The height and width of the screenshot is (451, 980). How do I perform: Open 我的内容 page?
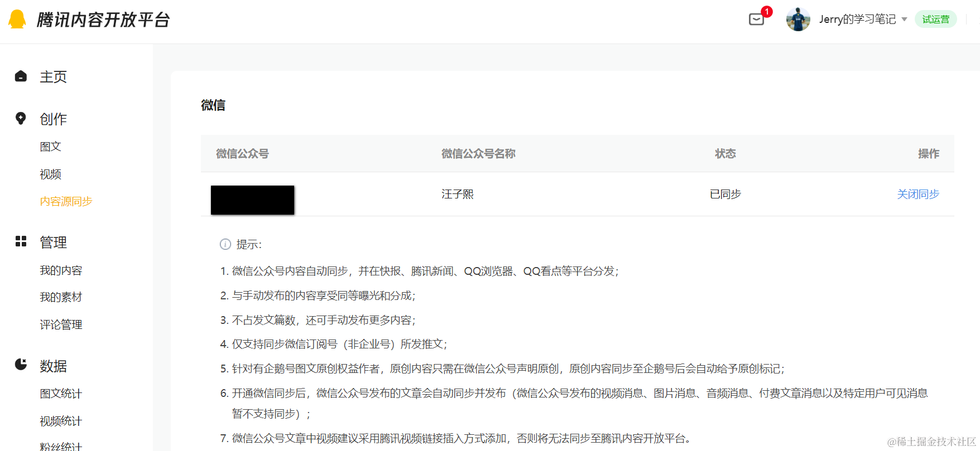pyautogui.click(x=61, y=270)
